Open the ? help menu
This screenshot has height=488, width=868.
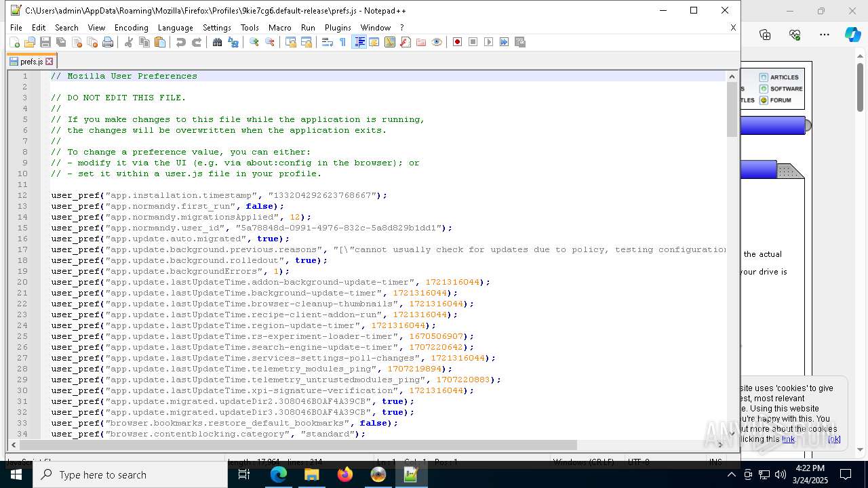(401, 28)
